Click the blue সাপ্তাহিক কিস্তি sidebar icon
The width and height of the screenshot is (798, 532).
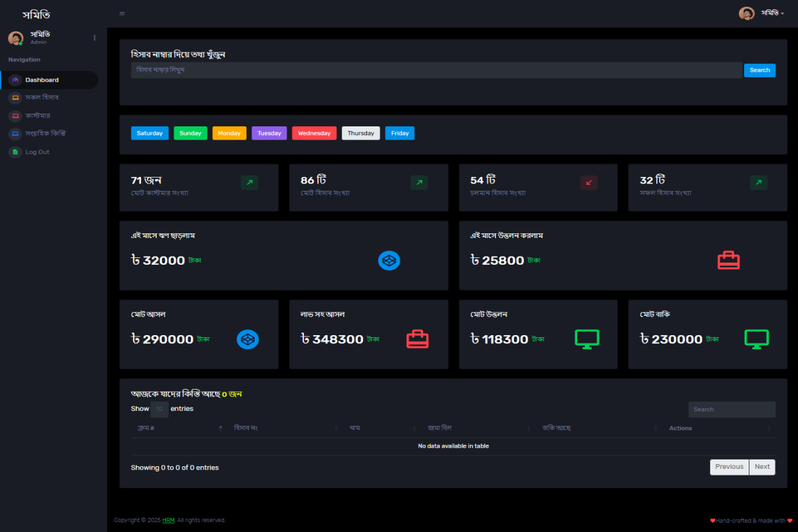coord(14,134)
